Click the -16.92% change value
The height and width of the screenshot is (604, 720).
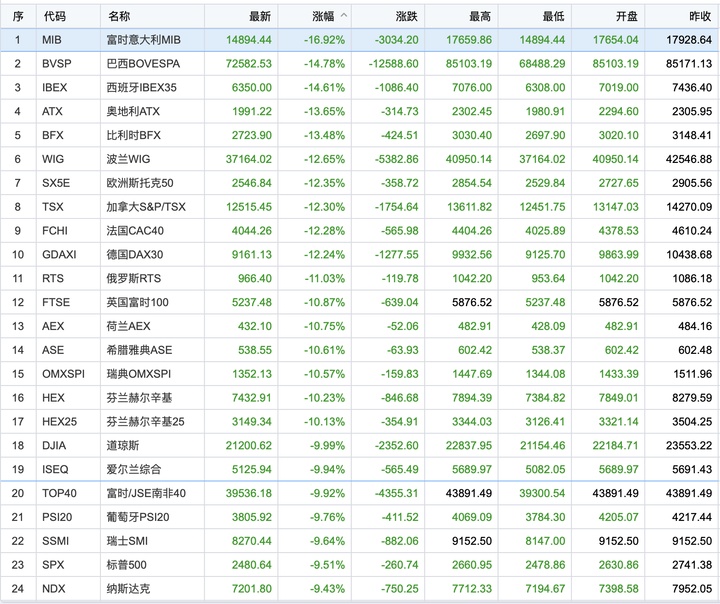pos(324,40)
